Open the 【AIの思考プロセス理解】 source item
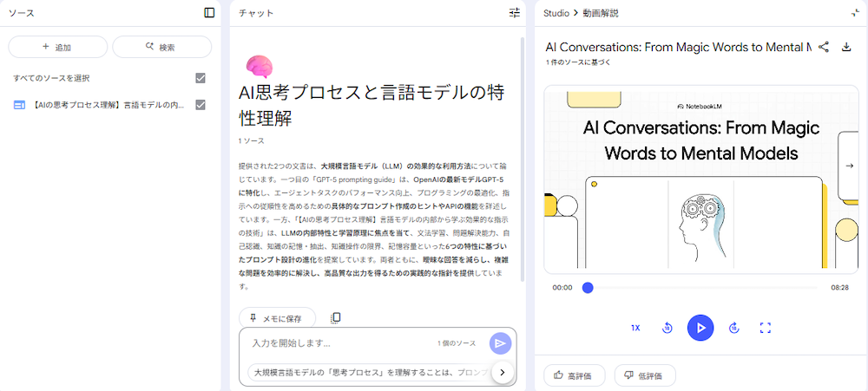The image size is (868, 391). pos(108,105)
